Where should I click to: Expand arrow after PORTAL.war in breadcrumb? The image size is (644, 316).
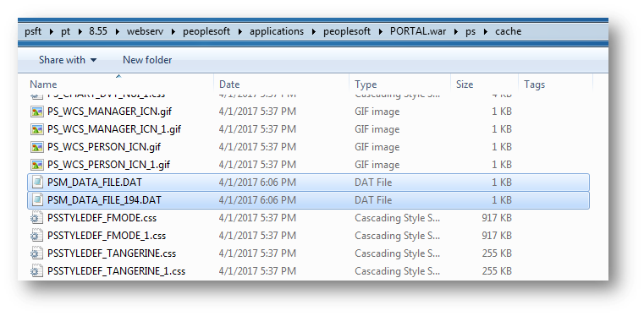[456, 31]
